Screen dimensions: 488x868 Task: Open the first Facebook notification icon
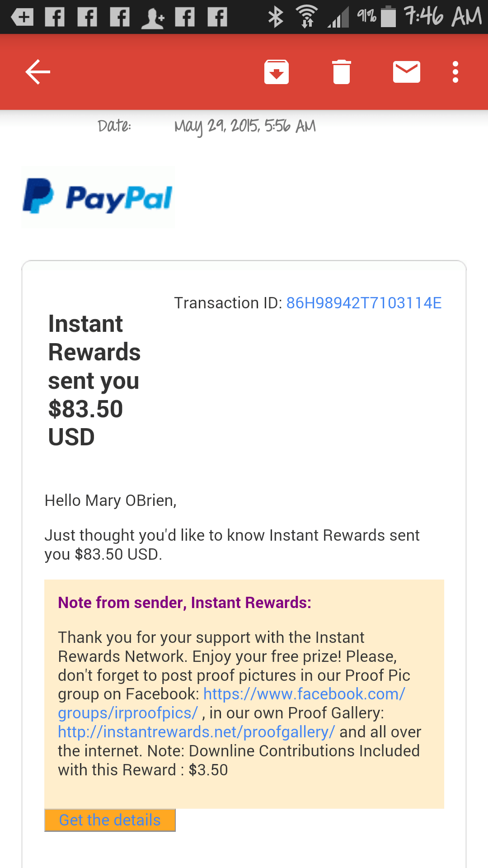(x=55, y=17)
